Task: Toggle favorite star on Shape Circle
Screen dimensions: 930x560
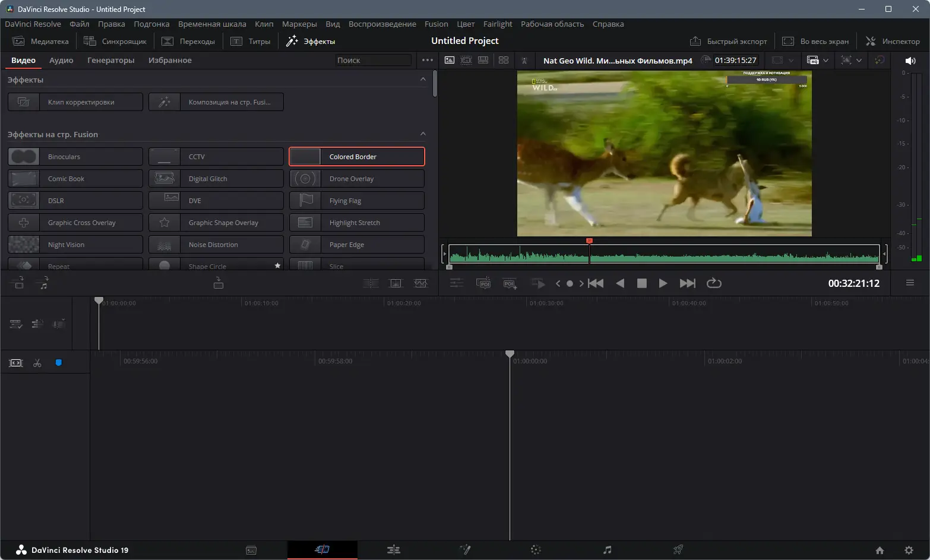Action: [x=277, y=266]
